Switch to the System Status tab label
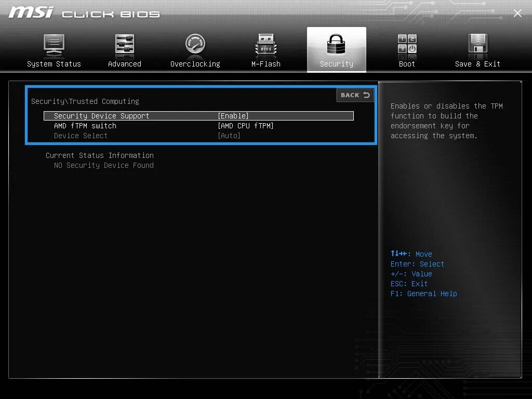Image resolution: width=532 pixels, height=399 pixels. point(54,64)
